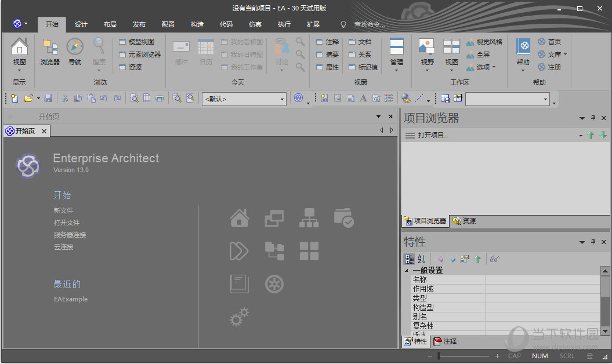This screenshot has width=612, height=364.
Task: Click the green down arrow in project browser
Action: 603,135
